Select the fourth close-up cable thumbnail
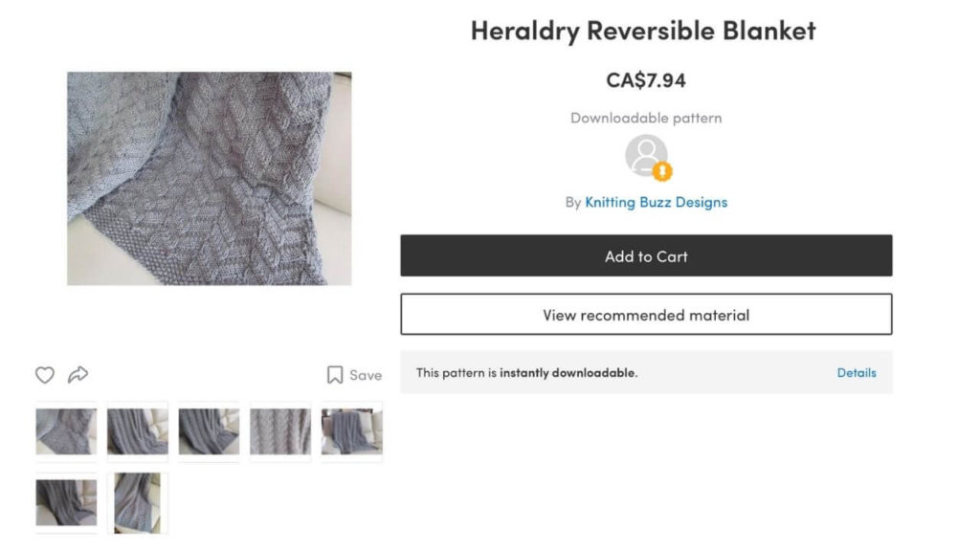 (x=280, y=431)
